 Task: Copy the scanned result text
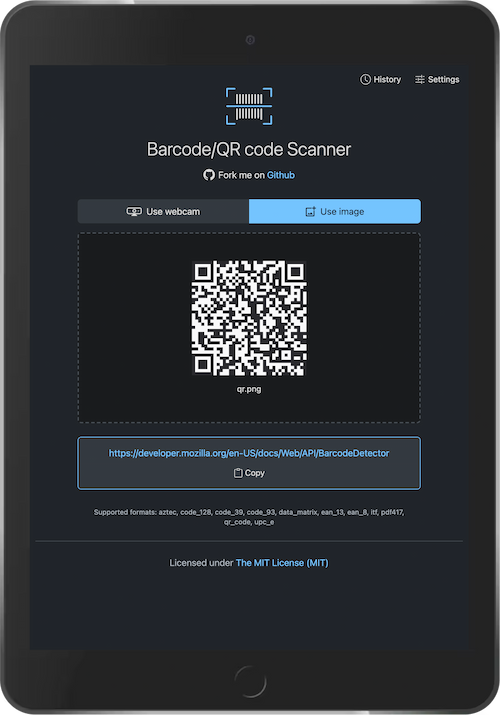(249, 473)
